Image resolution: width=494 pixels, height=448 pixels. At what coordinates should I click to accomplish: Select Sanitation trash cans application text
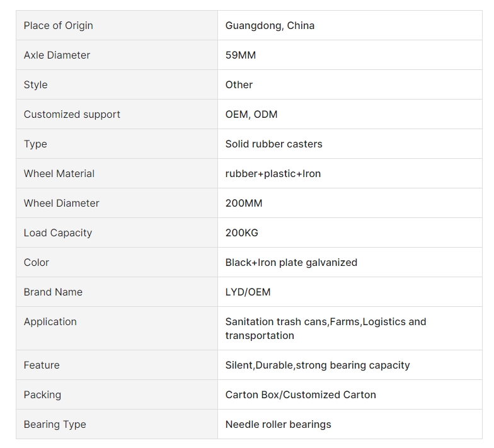(326, 329)
